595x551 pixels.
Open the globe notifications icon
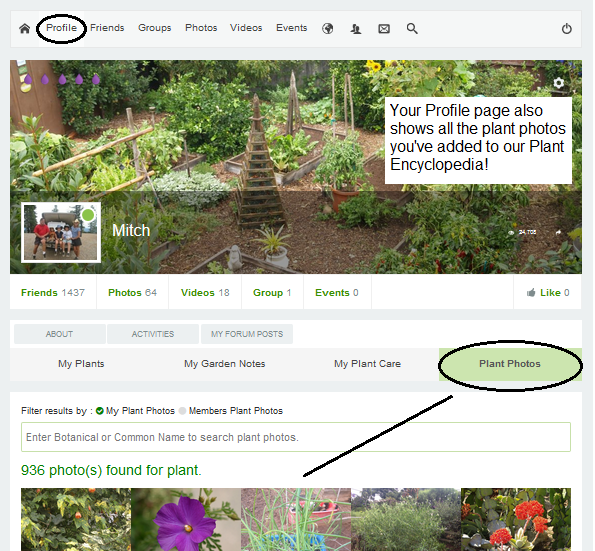(328, 29)
